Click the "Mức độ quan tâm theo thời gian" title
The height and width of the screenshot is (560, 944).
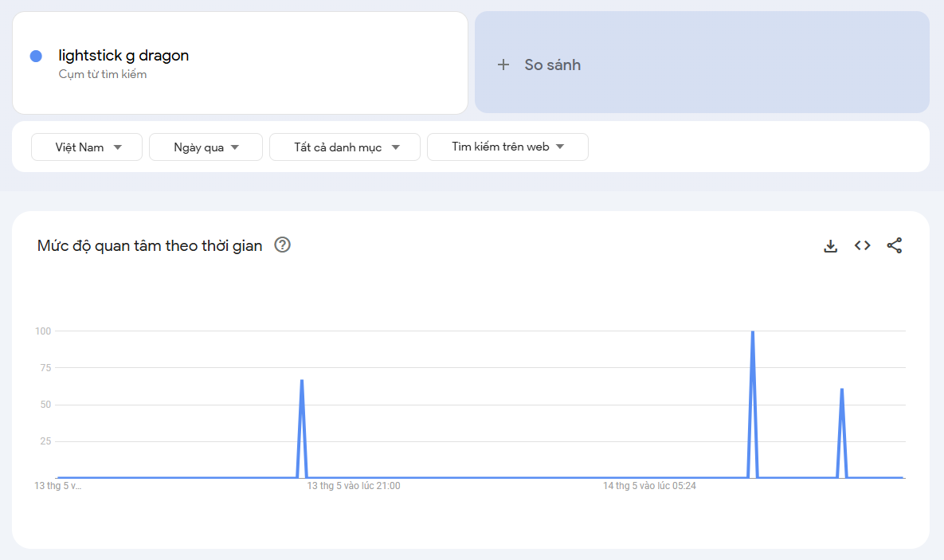pos(150,246)
